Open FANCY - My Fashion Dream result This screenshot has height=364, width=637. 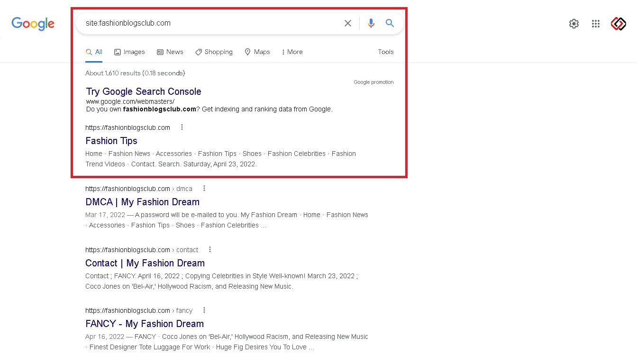pyautogui.click(x=145, y=324)
